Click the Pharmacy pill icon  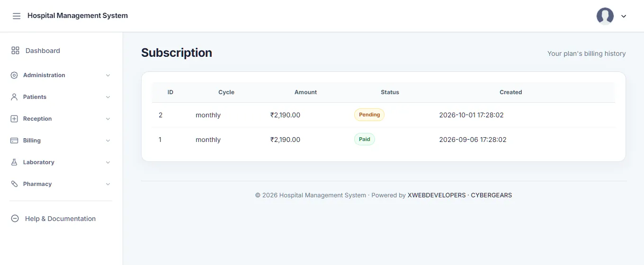(14, 184)
